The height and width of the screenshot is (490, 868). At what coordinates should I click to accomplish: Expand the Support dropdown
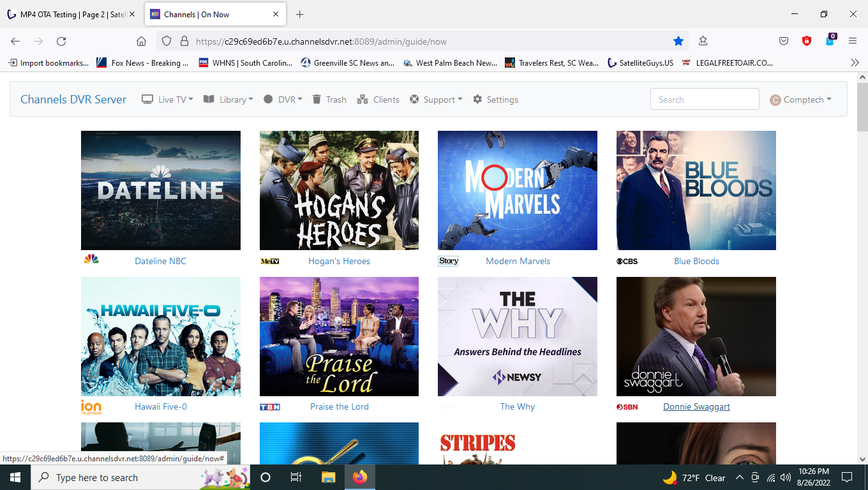[x=437, y=100]
